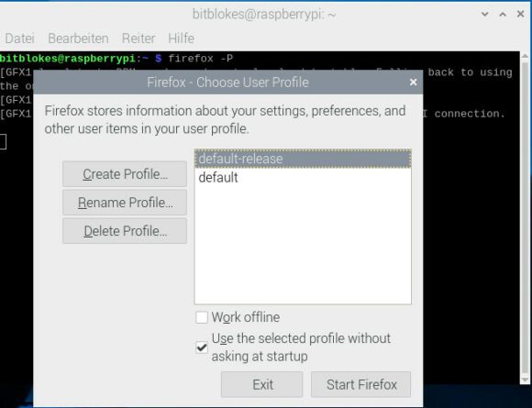Minimize the terminal window

point(485,15)
